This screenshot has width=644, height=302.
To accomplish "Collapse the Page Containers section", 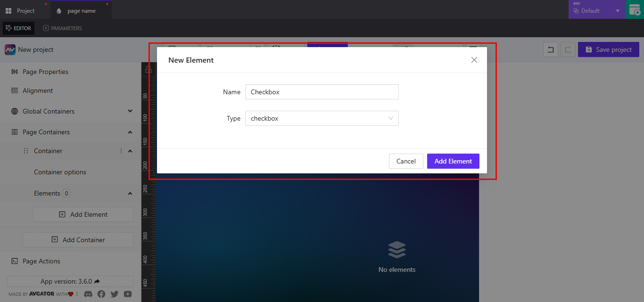I will click(x=130, y=132).
